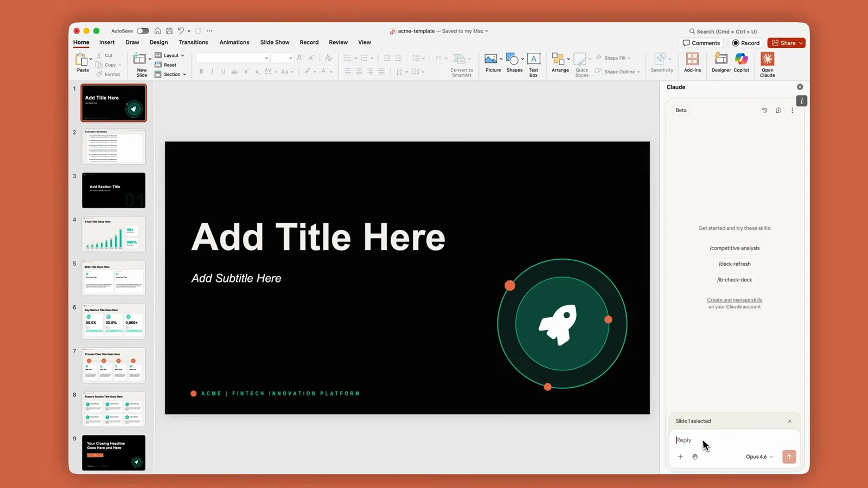This screenshot has height=488, width=868.
Task: Click the Open Claude ribbon icon
Action: [x=767, y=65]
